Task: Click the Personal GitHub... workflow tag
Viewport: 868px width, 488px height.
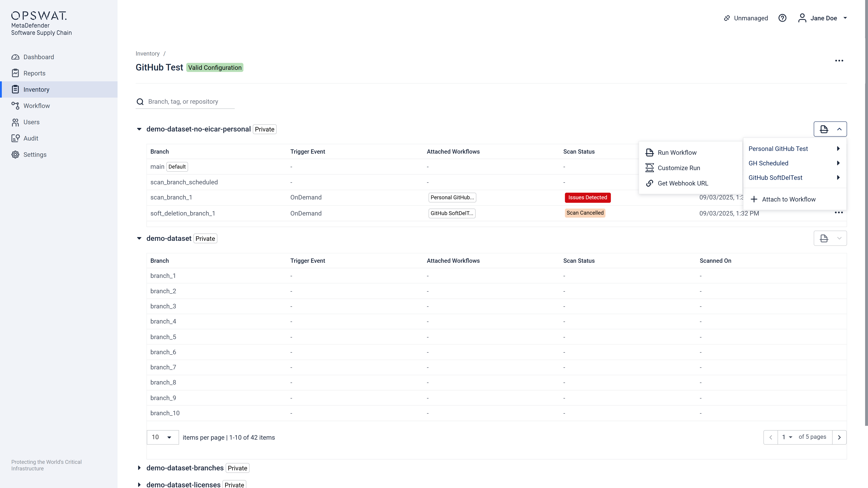Action: click(x=452, y=197)
